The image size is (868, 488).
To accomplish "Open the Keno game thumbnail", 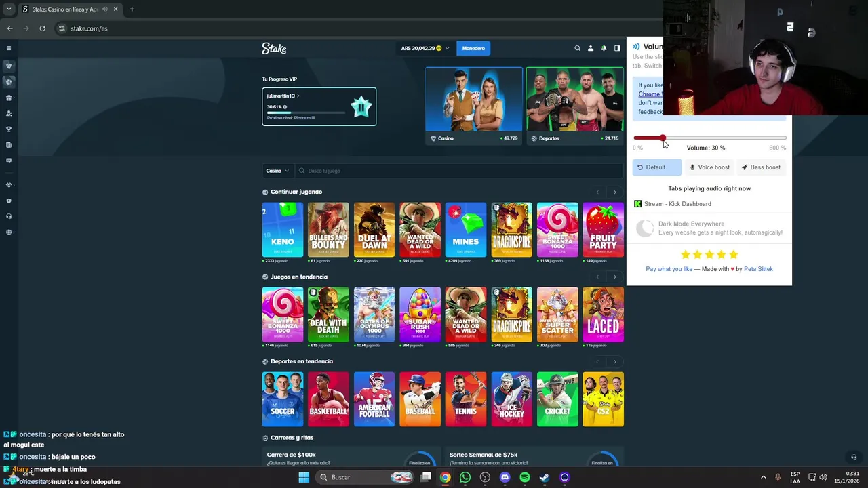I will pyautogui.click(x=283, y=230).
